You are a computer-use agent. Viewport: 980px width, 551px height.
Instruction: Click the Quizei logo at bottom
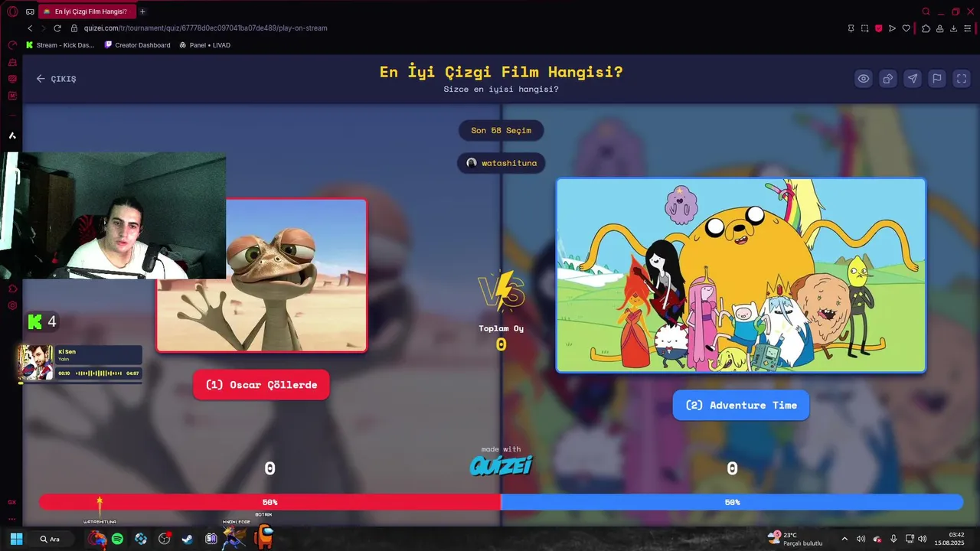coord(501,465)
